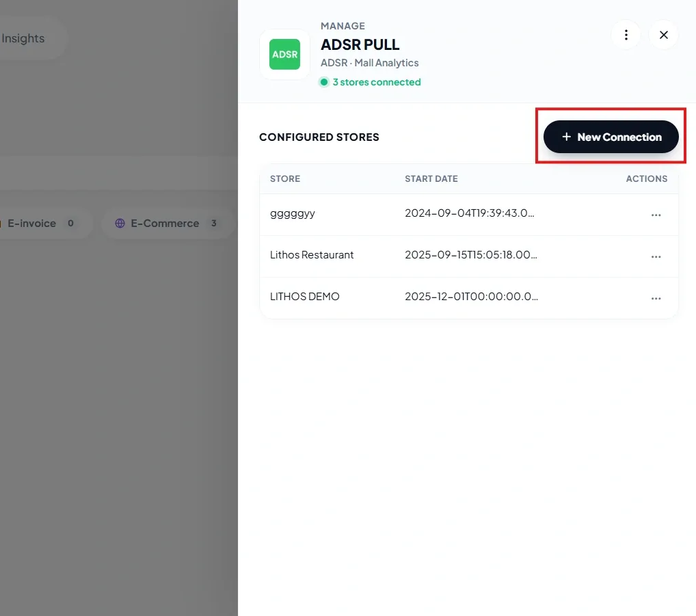Click the CONFIGURED STORES heading

pos(319,137)
